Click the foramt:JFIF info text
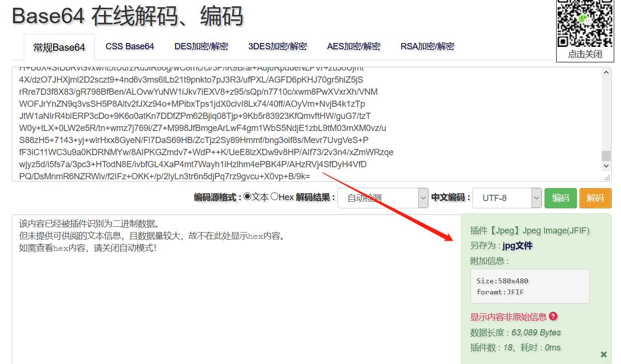 [x=500, y=292]
